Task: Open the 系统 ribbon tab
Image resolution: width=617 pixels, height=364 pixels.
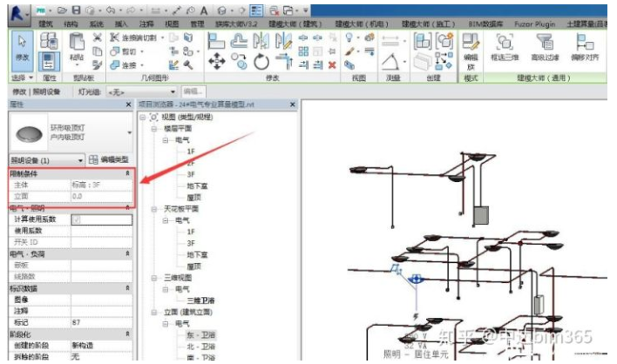Action: pos(96,24)
